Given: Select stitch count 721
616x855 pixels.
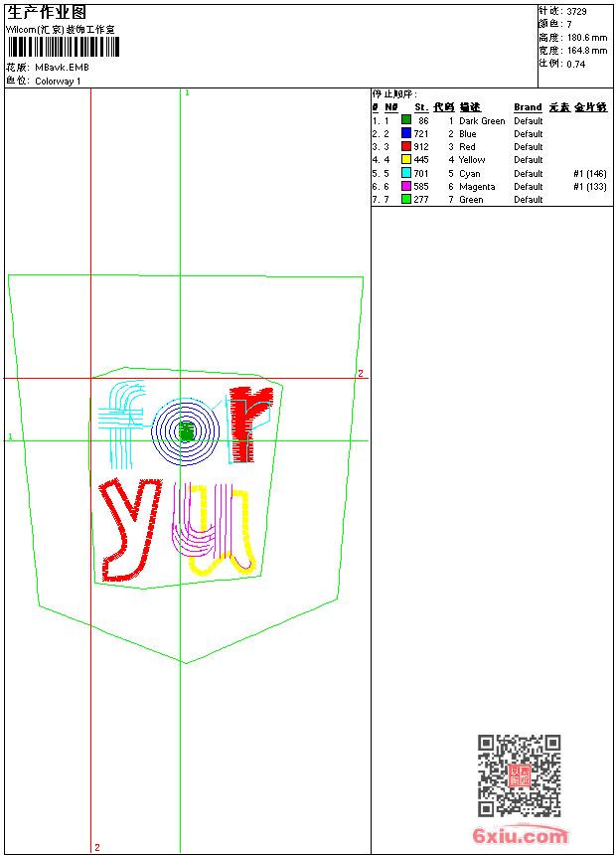Looking at the screenshot, I should pos(421,134).
